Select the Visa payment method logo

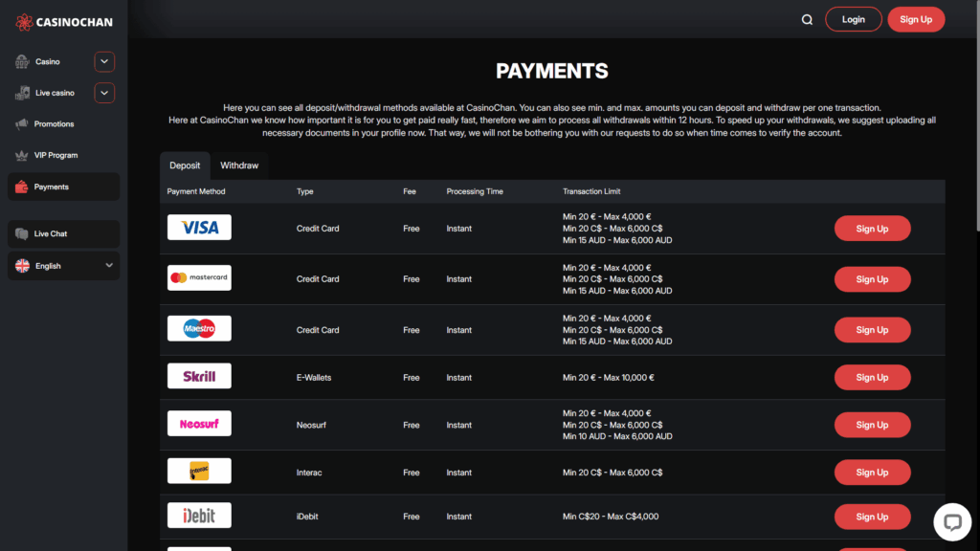[199, 227]
